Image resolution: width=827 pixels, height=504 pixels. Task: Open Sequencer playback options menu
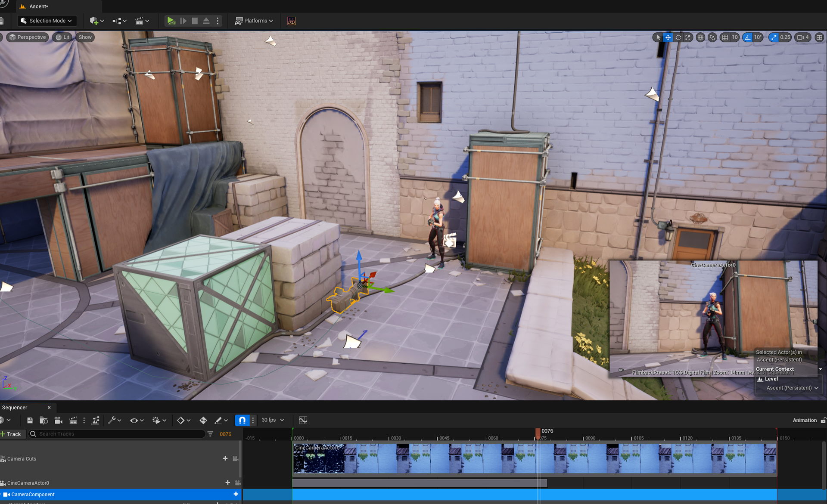tap(159, 420)
